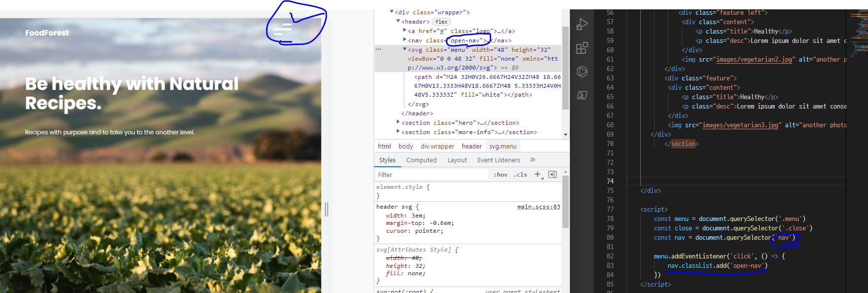868x293 pixels.
Task: Add a new style rule with the plus icon
Action: pos(538,174)
